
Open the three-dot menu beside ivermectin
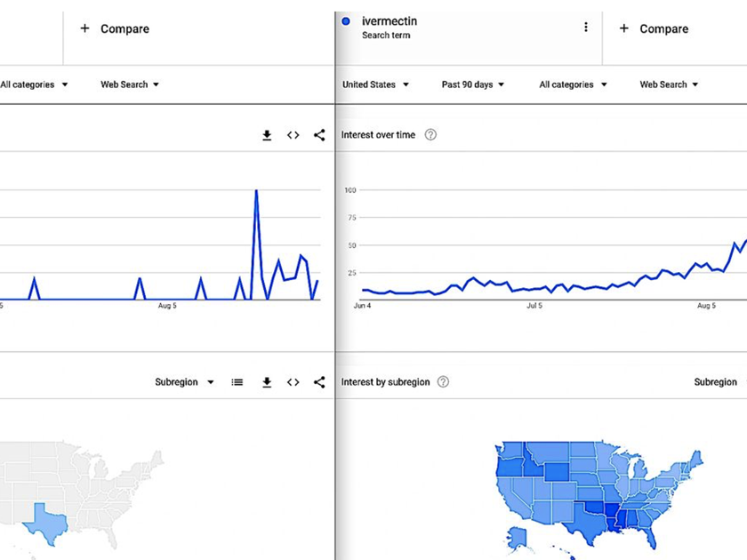(x=585, y=28)
